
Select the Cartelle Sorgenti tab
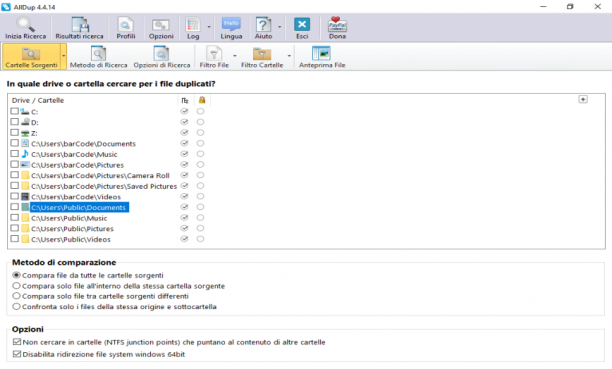[31, 57]
